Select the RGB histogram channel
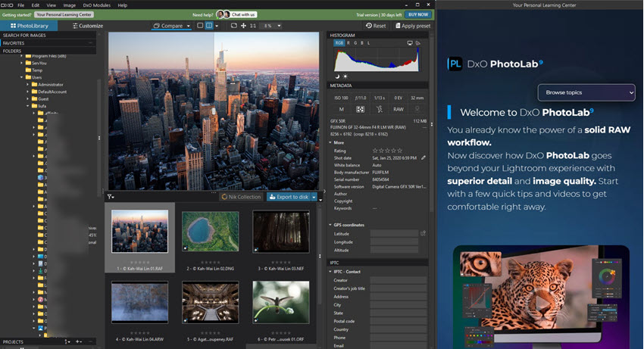 click(339, 42)
